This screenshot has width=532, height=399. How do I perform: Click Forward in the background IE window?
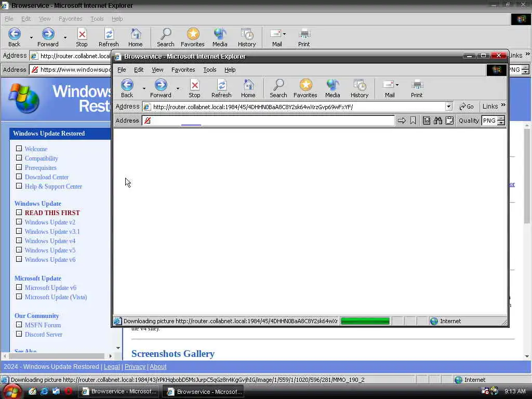[48, 37]
